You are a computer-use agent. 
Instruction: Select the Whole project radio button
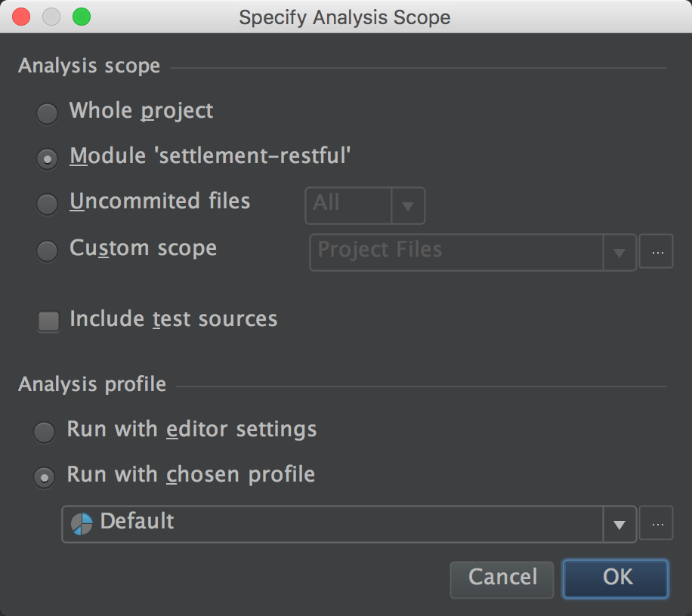pos(48,113)
